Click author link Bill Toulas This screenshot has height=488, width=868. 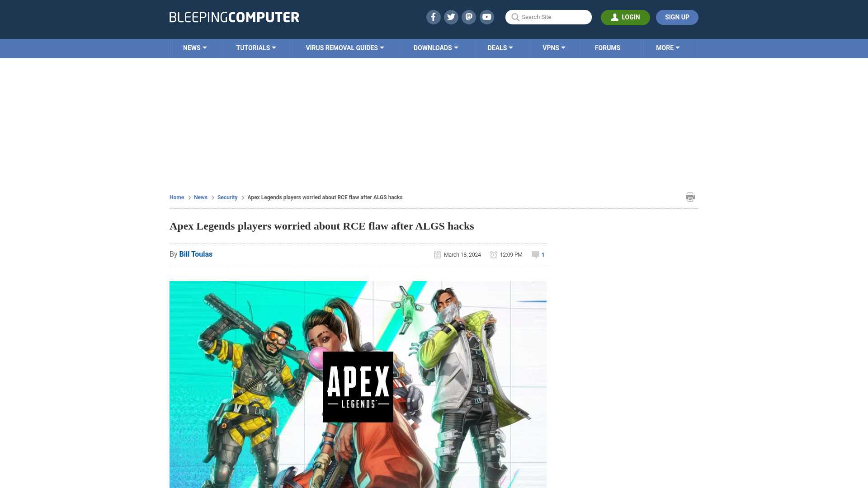(196, 254)
